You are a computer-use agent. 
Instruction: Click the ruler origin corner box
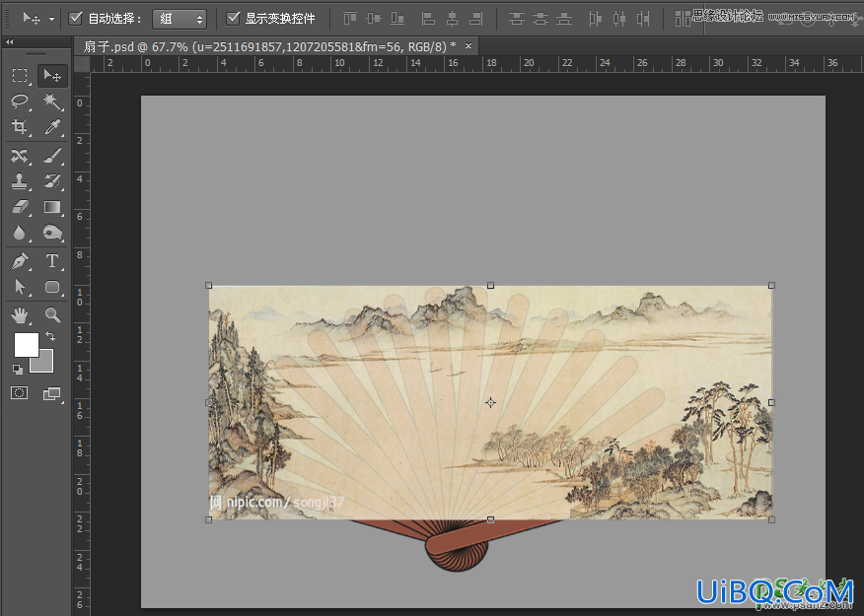[82, 64]
